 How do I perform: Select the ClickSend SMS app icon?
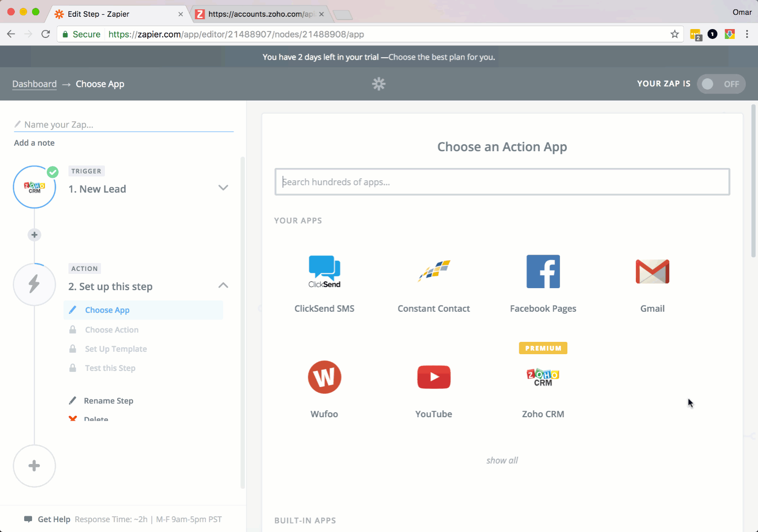click(324, 271)
